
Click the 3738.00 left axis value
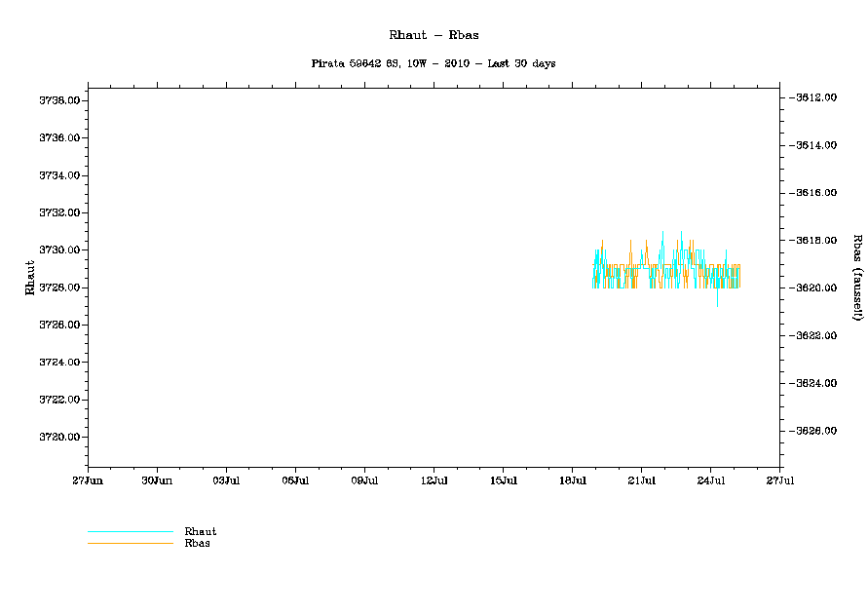click(58, 100)
